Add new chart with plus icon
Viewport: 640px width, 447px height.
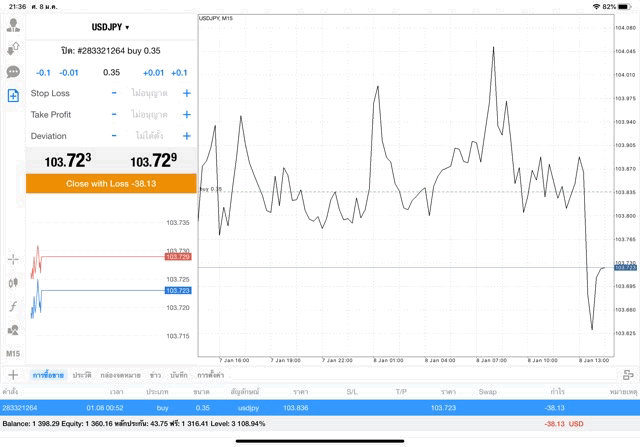point(13,375)
